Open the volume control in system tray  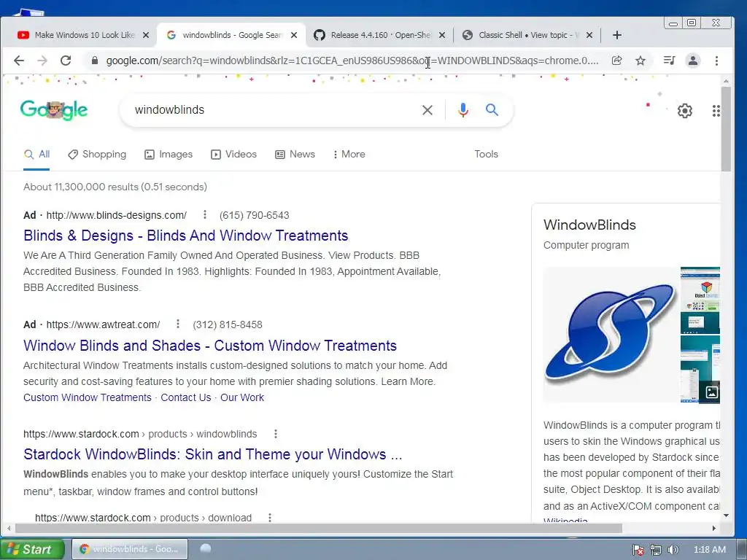[673, 550]
